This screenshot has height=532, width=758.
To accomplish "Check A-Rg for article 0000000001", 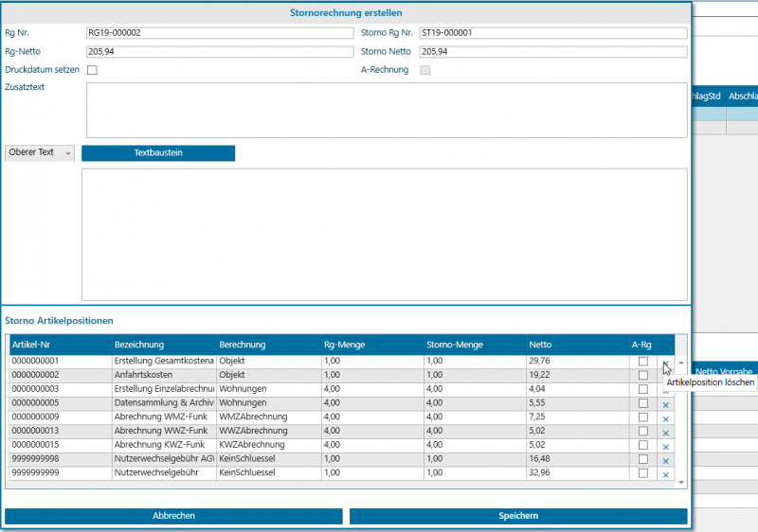I will pos(643,361).
